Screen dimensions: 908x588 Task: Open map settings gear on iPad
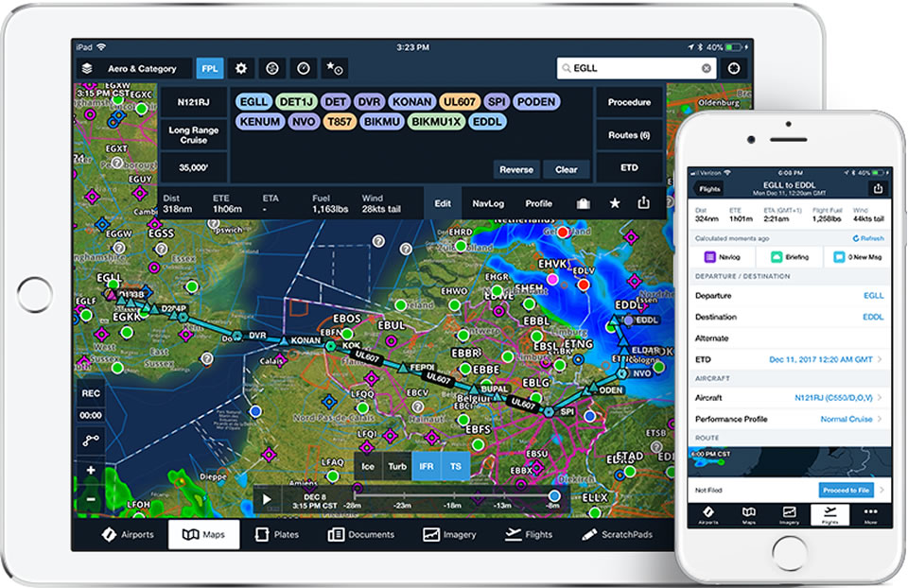241,68
